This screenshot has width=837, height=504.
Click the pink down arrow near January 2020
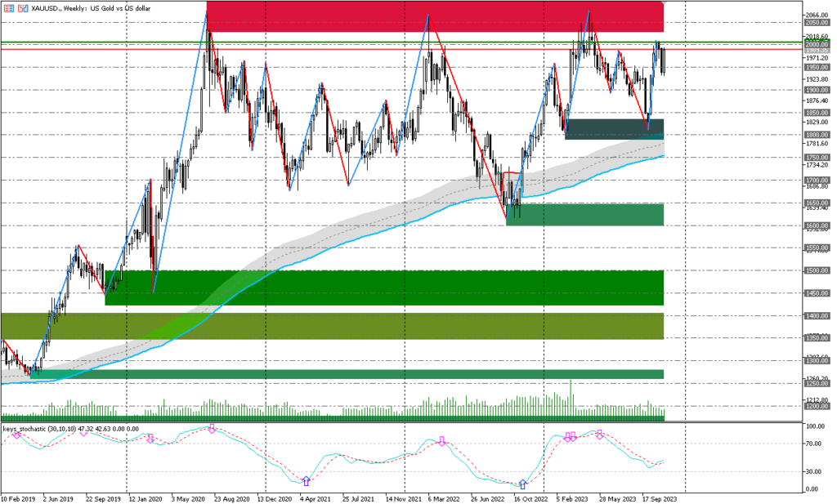[150, 439]
